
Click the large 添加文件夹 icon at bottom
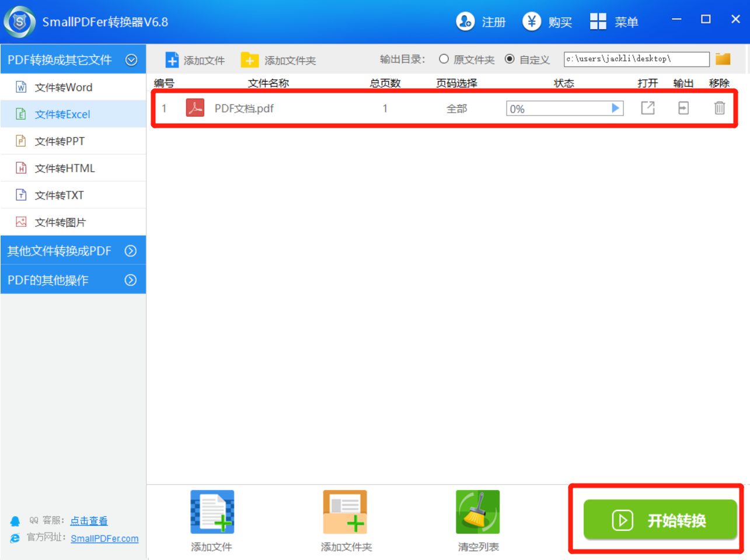345,512
